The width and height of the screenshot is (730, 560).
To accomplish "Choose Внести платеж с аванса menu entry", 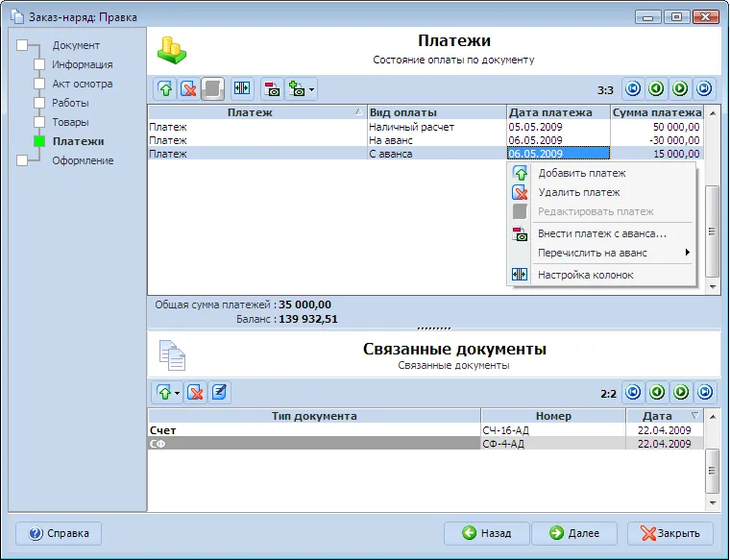I will 601,233.
